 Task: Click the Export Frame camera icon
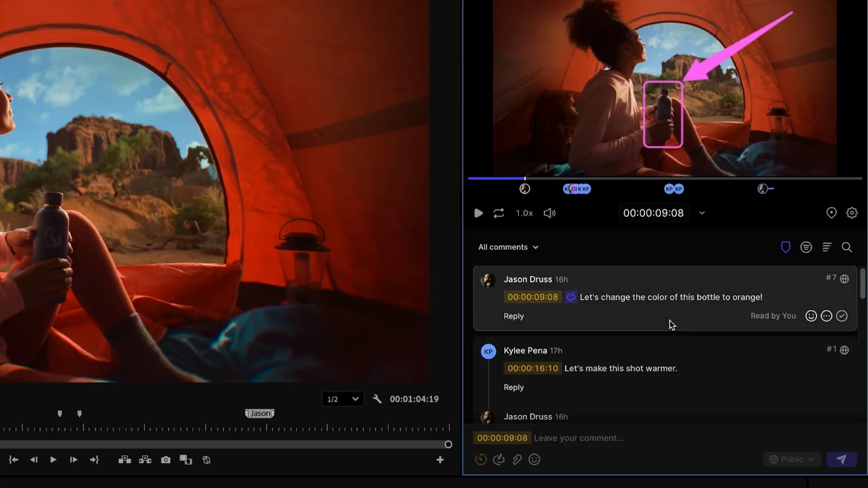pyautogui.click(x=166, y=459)
